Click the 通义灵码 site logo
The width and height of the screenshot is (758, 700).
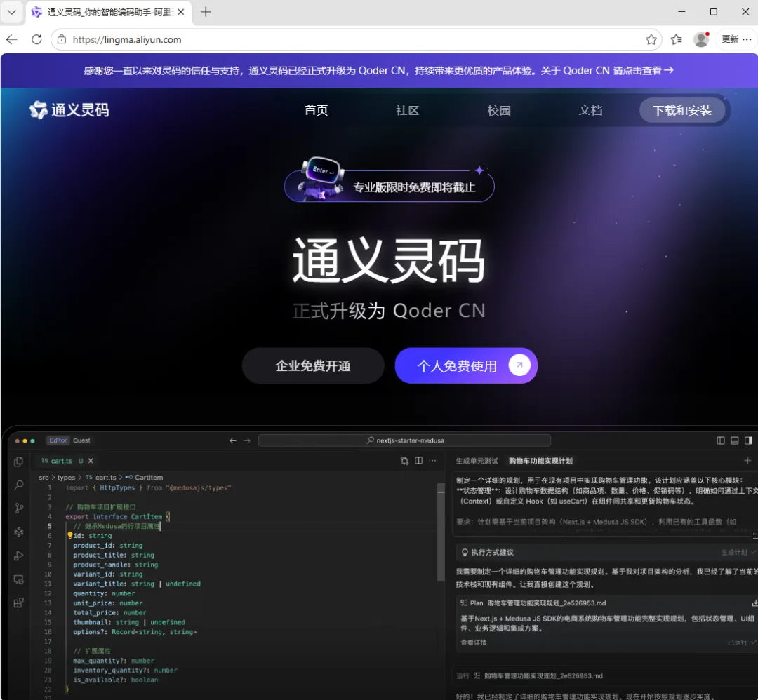pyautogui.click(x=69, y=110)
